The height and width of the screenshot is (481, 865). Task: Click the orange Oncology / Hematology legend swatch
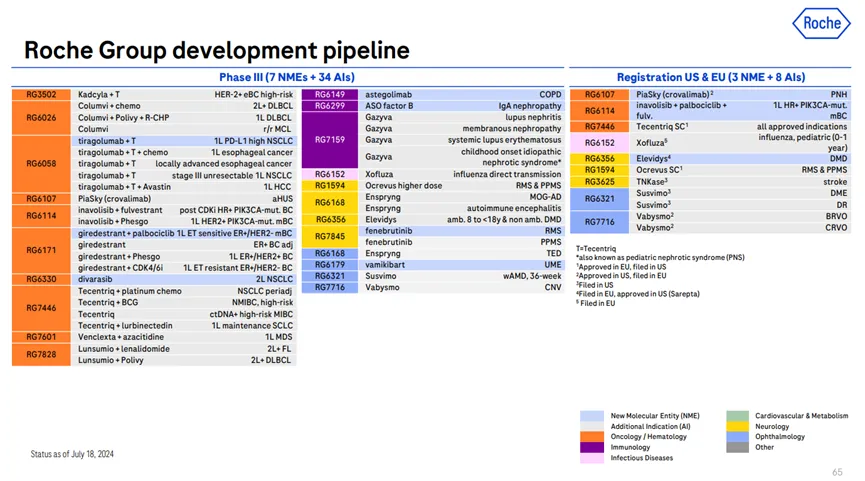click(x=592, y=436)
